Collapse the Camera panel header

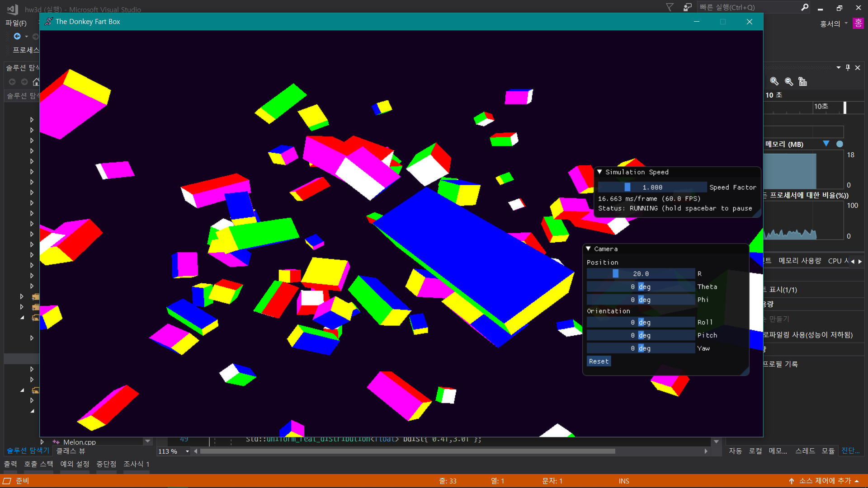588,249
